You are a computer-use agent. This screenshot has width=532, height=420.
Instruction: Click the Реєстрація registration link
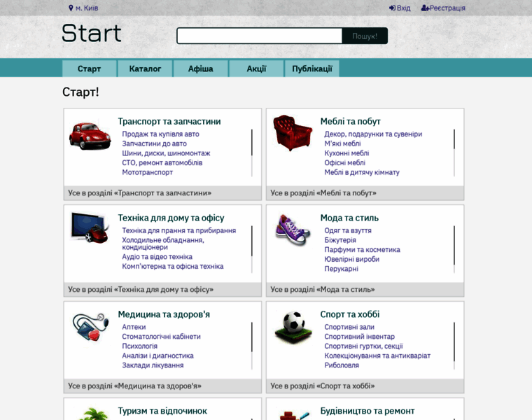[443, 8]
